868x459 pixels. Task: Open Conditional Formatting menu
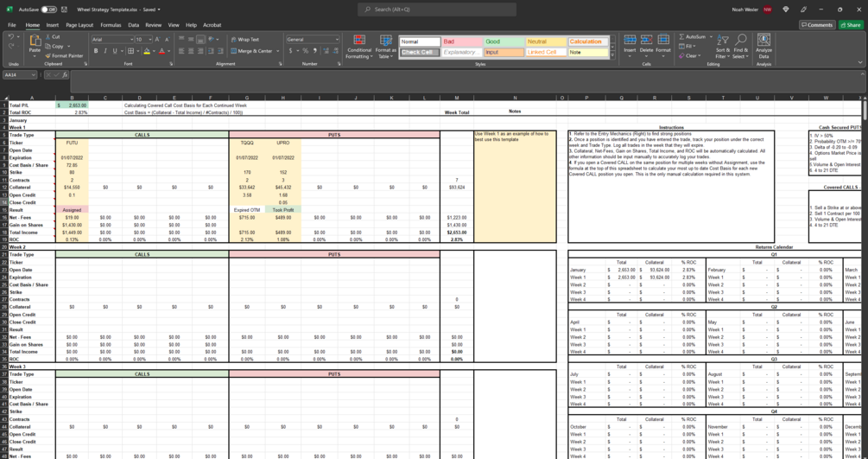pyautogui.click(x=359, y=47)
